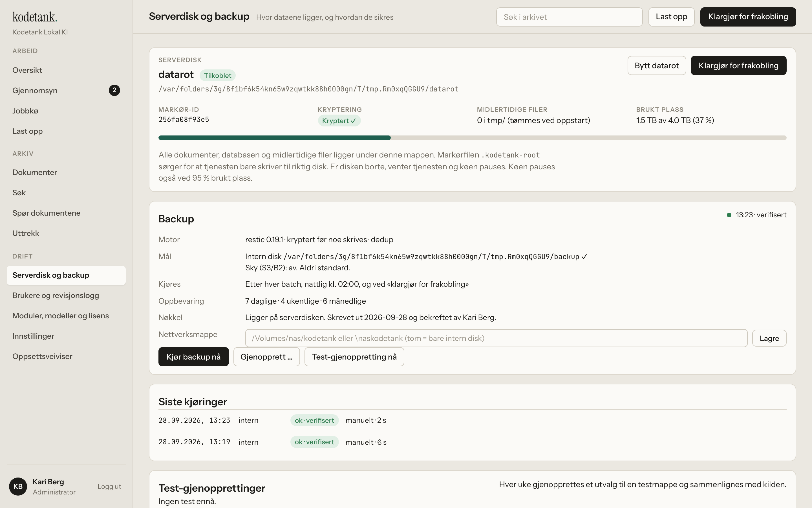Click the Tilkoblet status badge

217,75
